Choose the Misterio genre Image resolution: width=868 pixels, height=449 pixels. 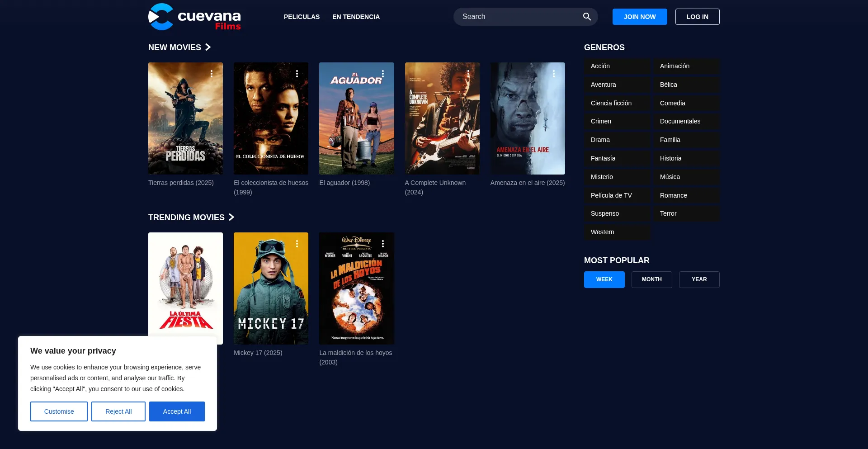click(617, 177)
